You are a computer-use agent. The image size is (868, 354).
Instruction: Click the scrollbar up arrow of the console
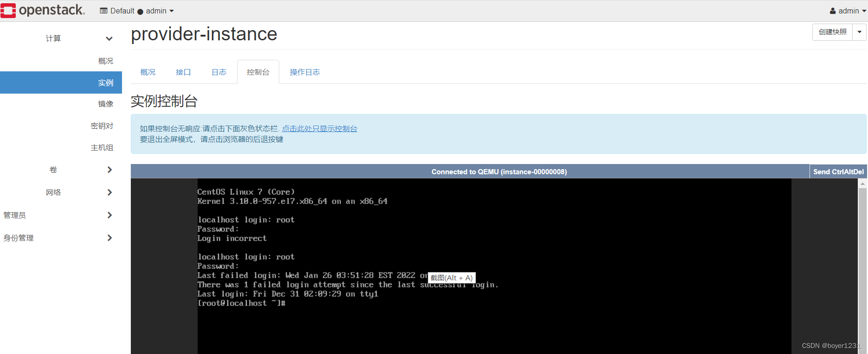[862, 183]
